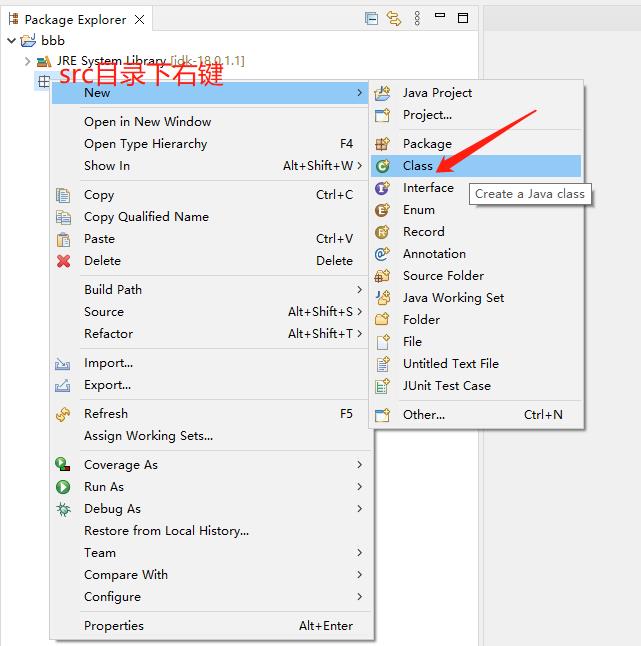Click the Copy Qualified Name icon
The height and width of the screenshot is (646, 641).
63,217
